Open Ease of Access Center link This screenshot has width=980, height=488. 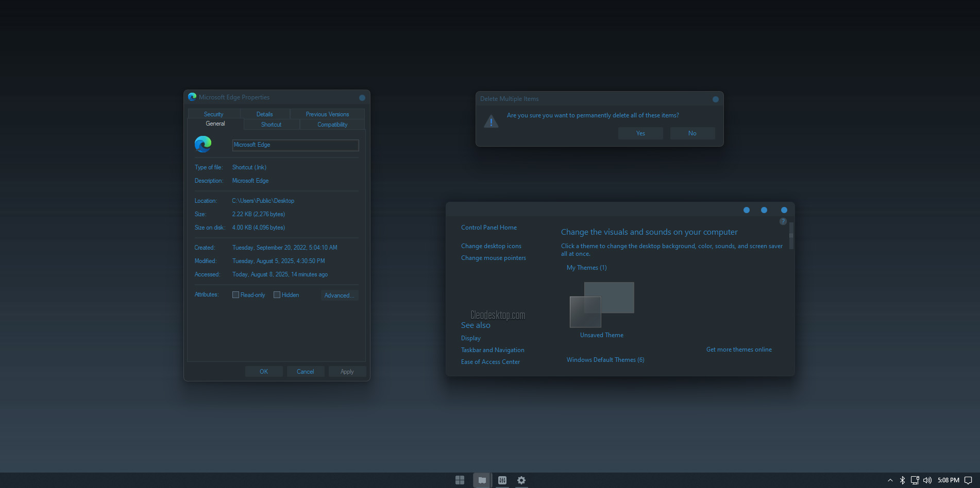(491, 362)
